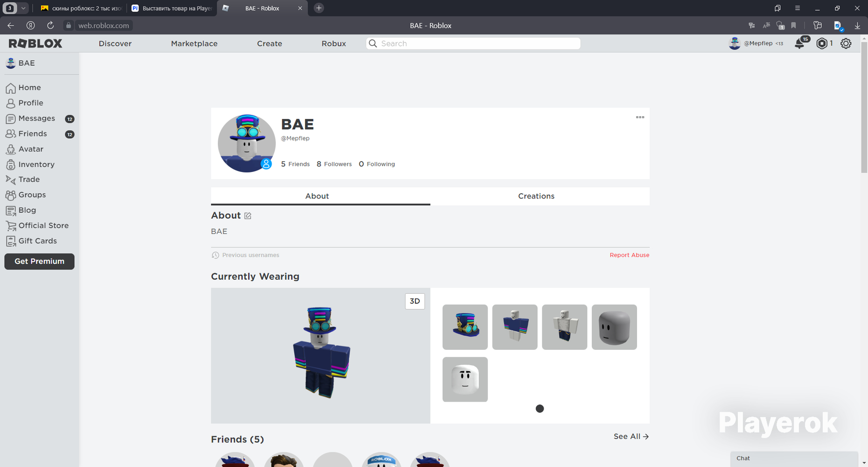Toggle the 3D avatar view

click(x=415, y=301)
